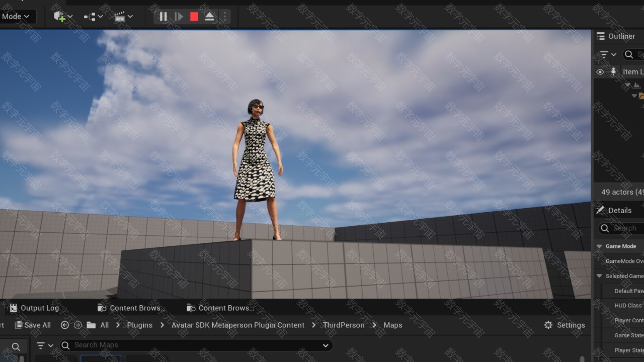Navigate to Avatar SDK Metaperson Plugin Content
This screenshot has width=644, height=362.
(238, 325)
